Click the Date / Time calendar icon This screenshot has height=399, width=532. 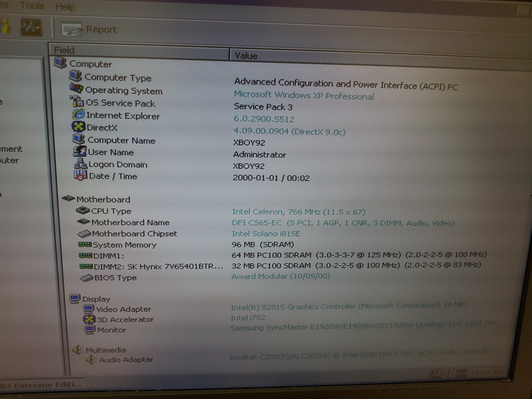point(80,175)
